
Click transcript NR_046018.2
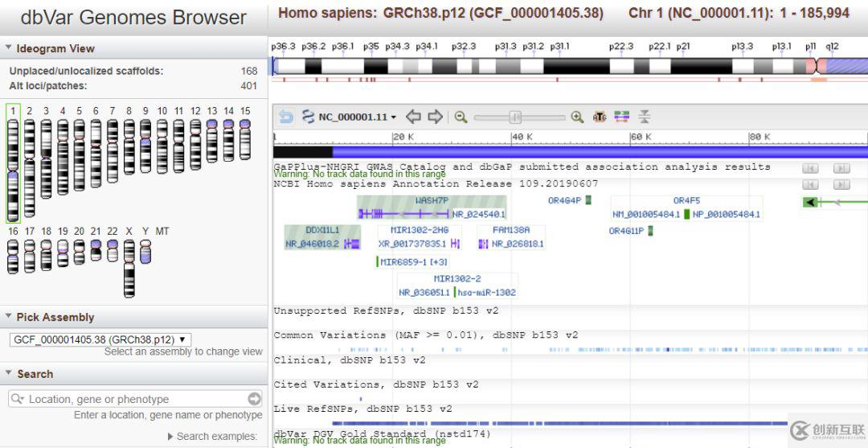point(312,244)
